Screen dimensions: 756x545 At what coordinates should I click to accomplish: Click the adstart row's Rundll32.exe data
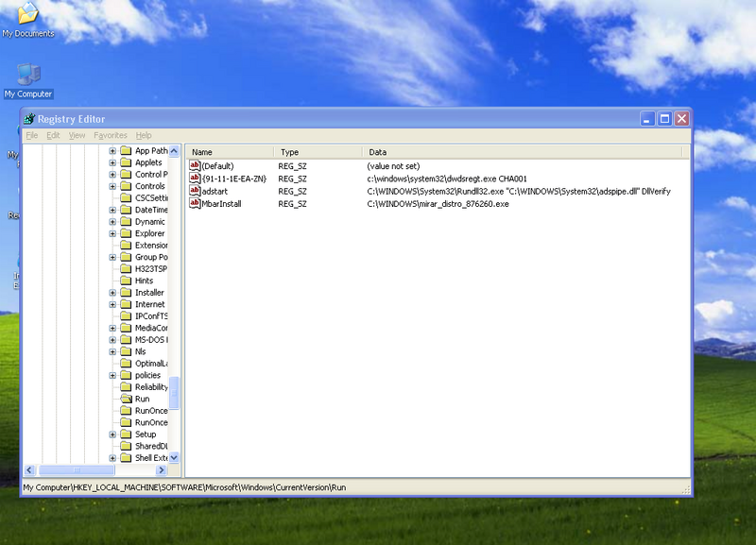point(519,192)
